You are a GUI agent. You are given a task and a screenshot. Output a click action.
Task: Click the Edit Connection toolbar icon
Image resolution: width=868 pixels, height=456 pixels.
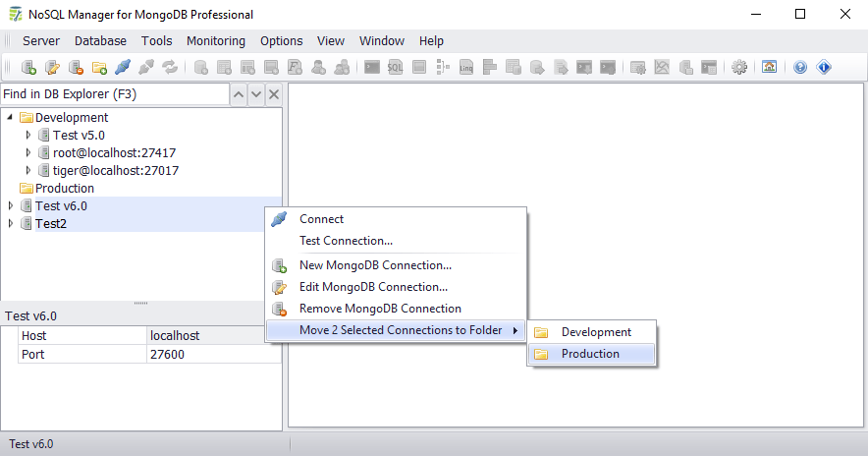(53, 68)
